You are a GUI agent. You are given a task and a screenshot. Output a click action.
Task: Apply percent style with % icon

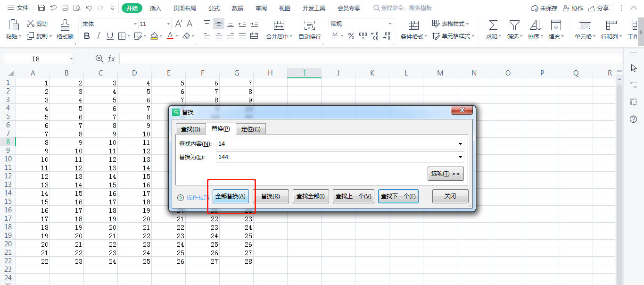pos(351,36)
